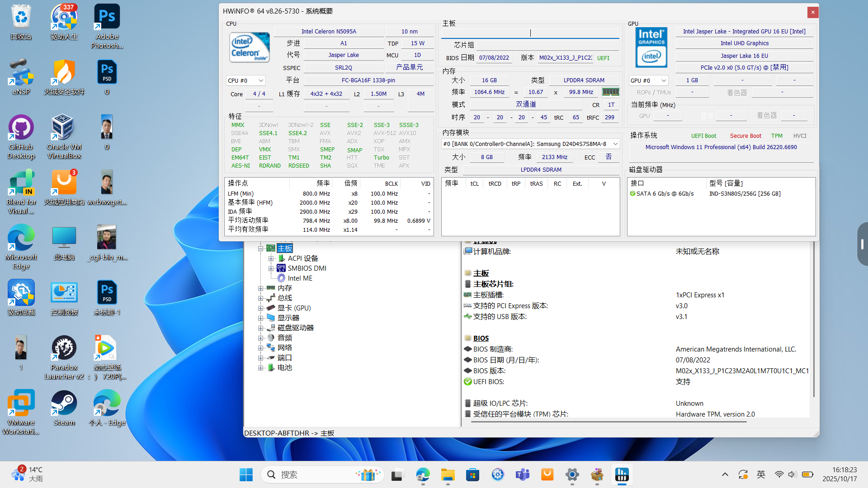Collapse the 主板 tree node

pyautogui.click(x=260, y=249)
